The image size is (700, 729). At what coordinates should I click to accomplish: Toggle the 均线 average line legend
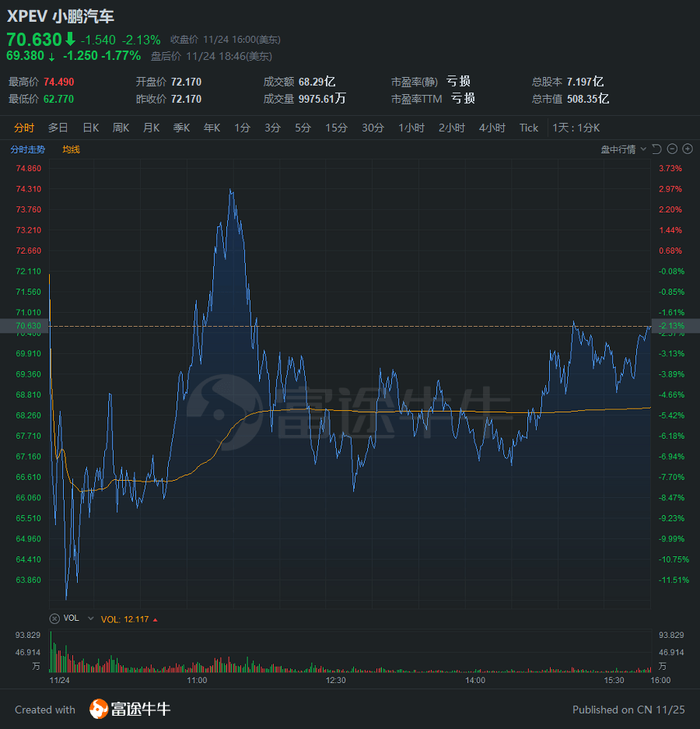click(x=71, y=149)
